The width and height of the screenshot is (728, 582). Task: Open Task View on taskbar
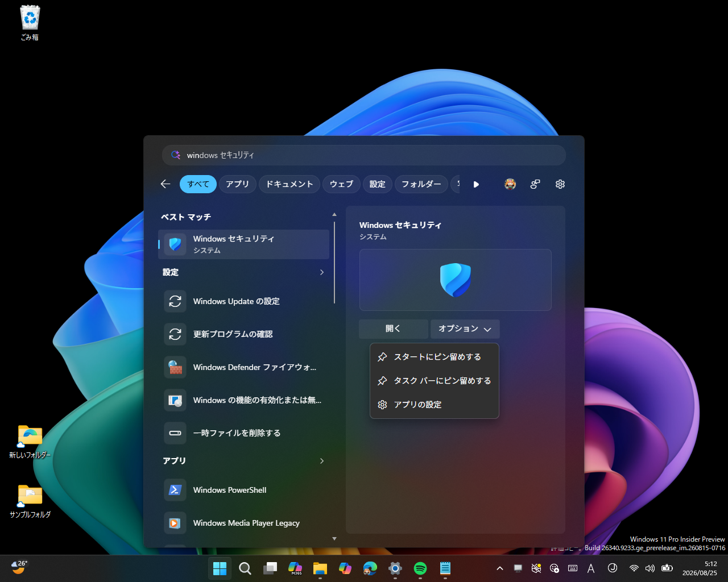[x=270, y=568]
